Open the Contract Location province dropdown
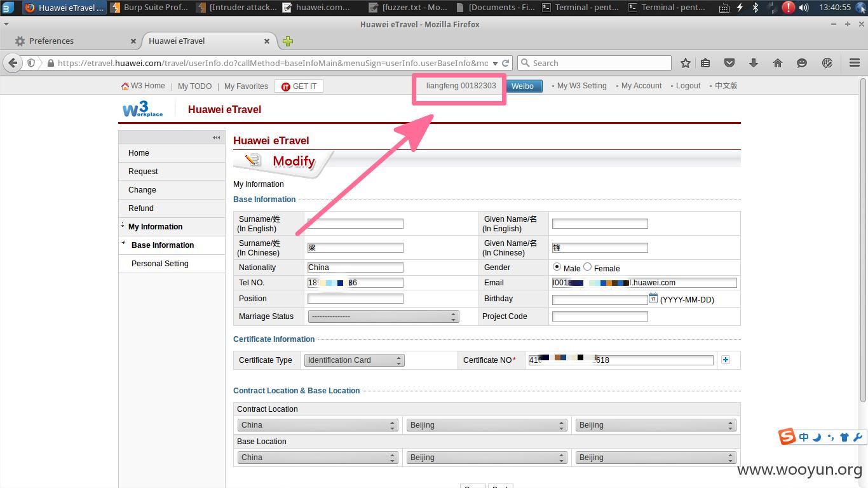The height and width of the screenshot is (488, 868). [x=487, y=425]
